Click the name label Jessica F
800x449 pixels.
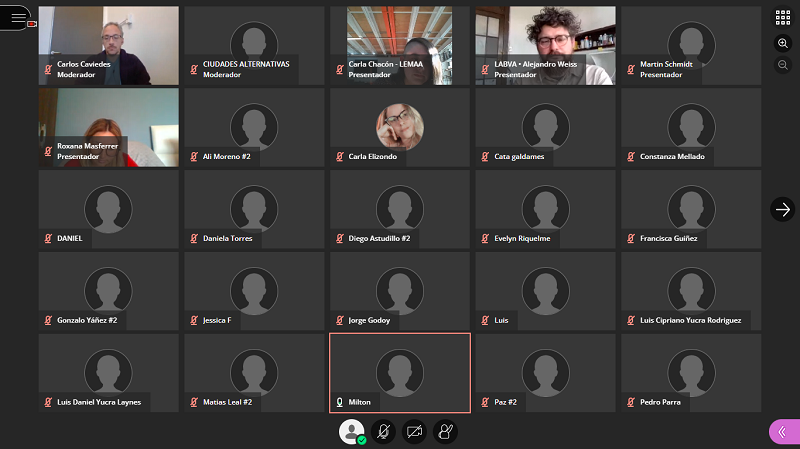coord(217,320)
